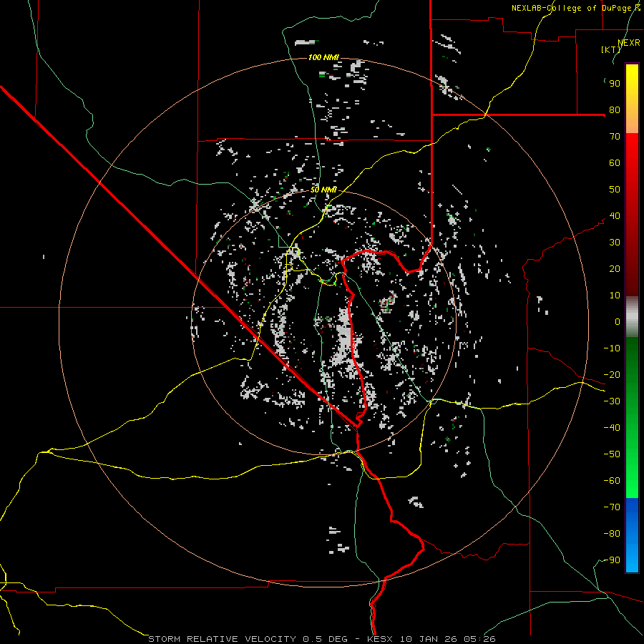Click the -80 value on velocity scale
Viewport: 644px width, 644px height.
612,534
